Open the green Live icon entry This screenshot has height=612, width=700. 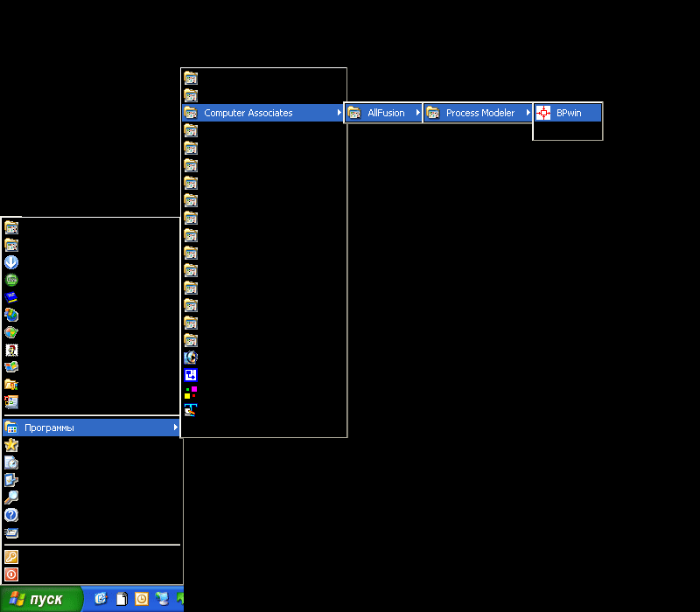[x=11, y=280]
